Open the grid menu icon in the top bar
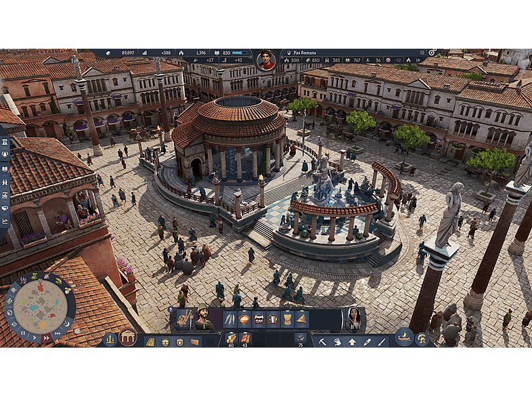Viewport: 532px width, 397px height. pos(422,53)
